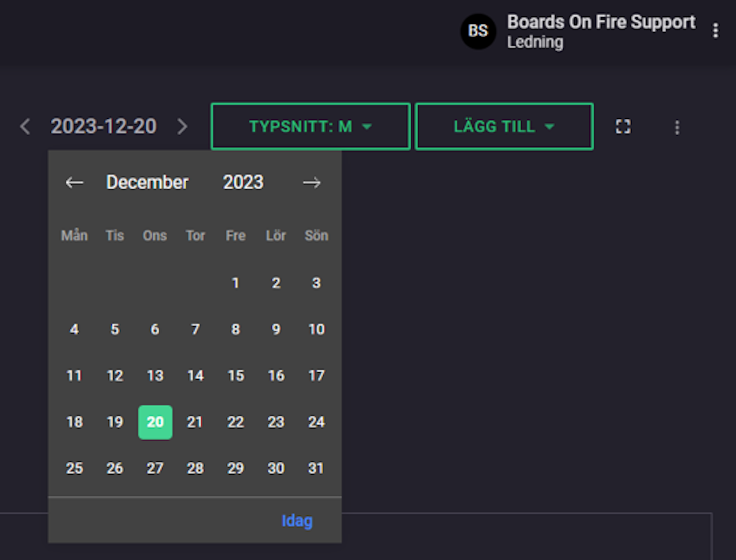Click Boards On Fire Support profile name

tap(601, 22)
